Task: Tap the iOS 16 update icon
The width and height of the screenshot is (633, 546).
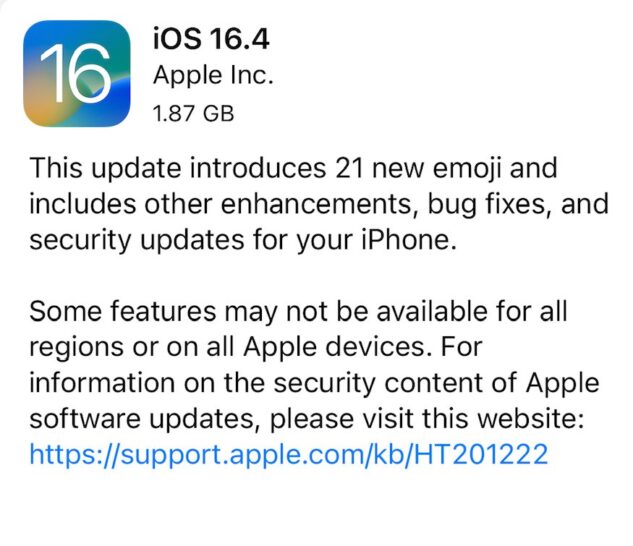Action: click(77, 73)
